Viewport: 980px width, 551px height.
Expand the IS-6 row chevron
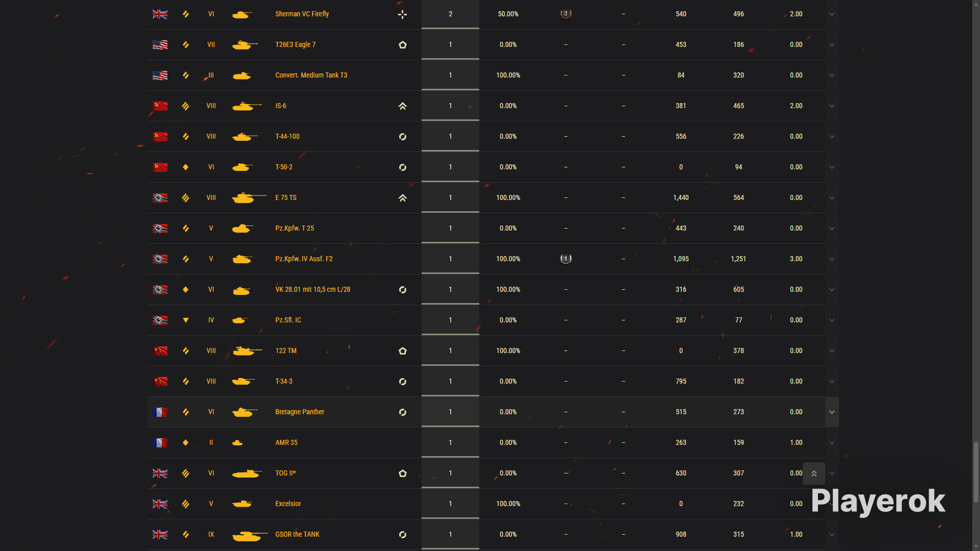[832, 106]
